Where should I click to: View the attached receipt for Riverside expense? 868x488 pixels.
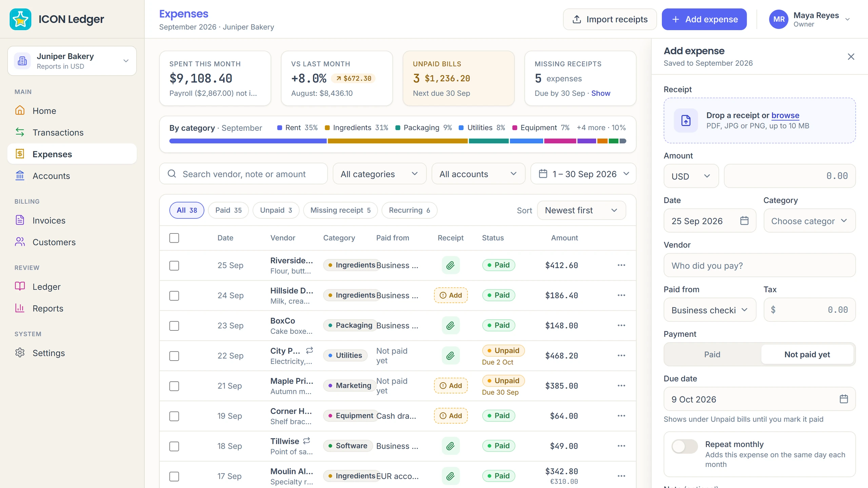451,265
